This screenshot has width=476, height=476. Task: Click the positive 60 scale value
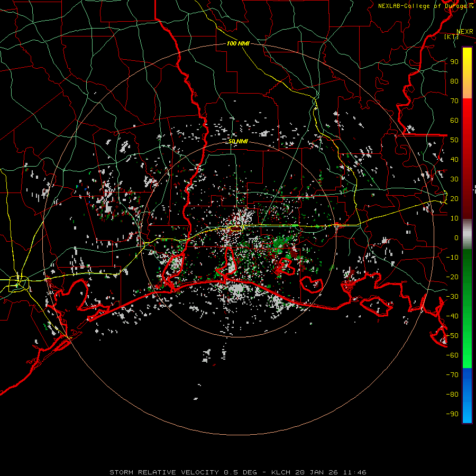(x=454, y=120)
